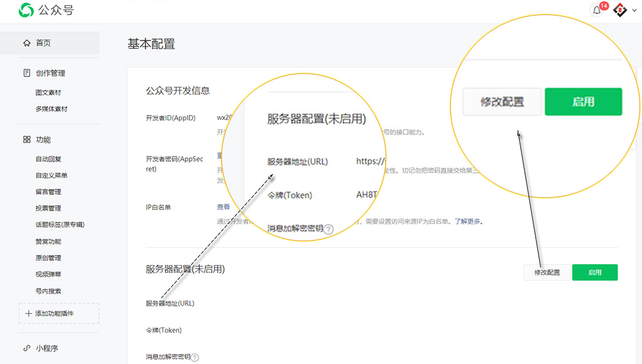Open 留言管理 in the sidebar
Screen dimensions: 642x364
[x=48, y=192]
